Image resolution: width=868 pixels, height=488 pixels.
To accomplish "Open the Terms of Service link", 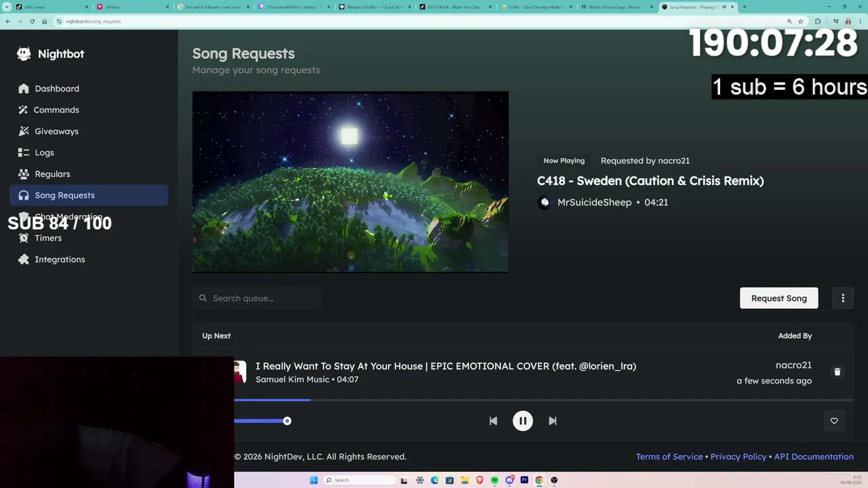I will pyautogui.click(x=669, y=457).
